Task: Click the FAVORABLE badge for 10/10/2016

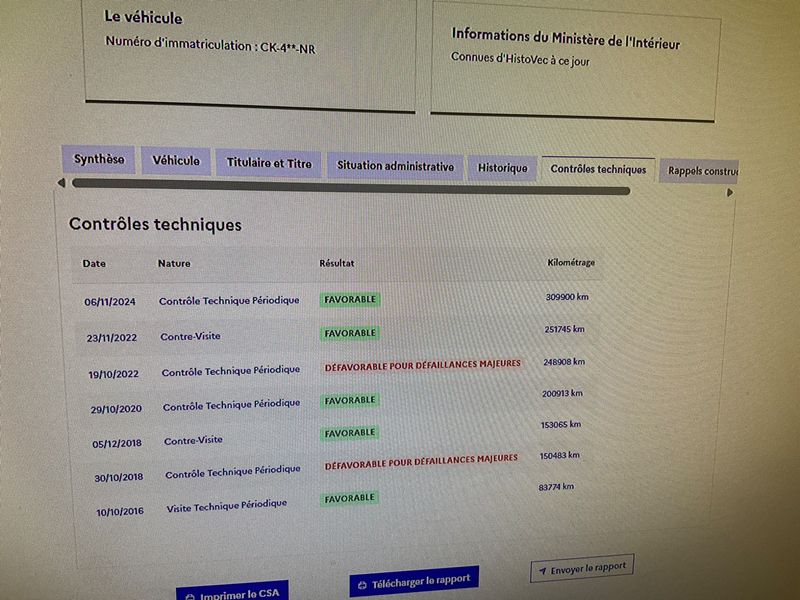Action: [x=350, y=498]
